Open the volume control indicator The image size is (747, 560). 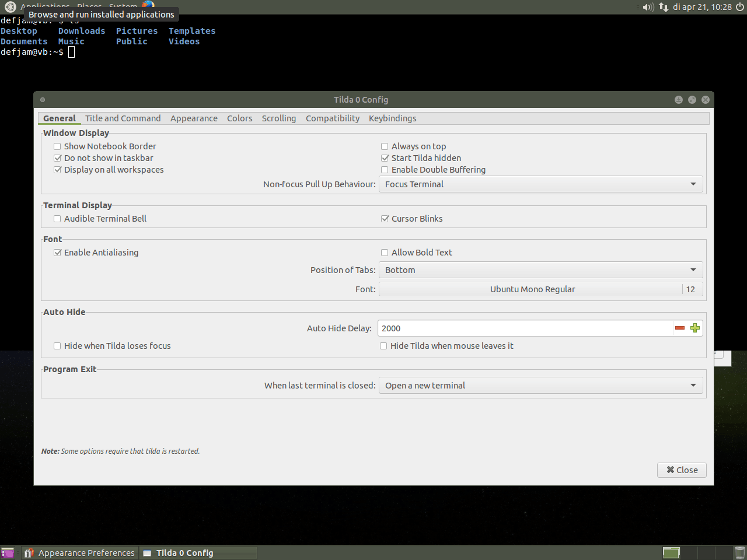[648, 7]
